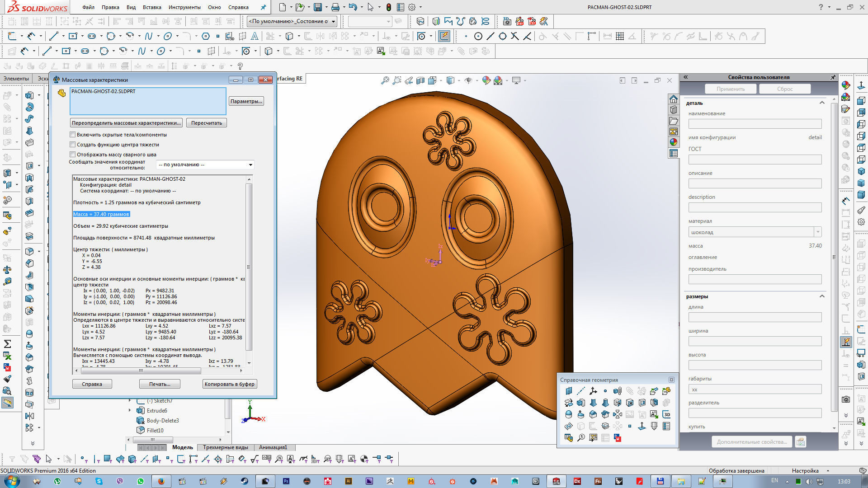
Task: Click the Undo arrow icon
Action: pos(353,7)
